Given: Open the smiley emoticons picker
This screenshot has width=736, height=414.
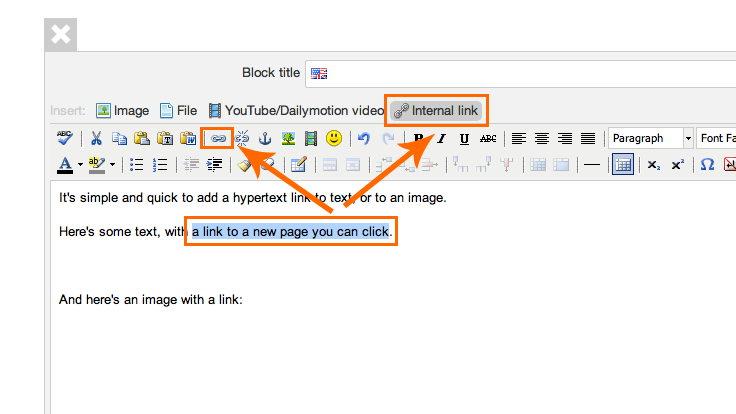Looking at the screenshot, I should (x=334, y=138).
